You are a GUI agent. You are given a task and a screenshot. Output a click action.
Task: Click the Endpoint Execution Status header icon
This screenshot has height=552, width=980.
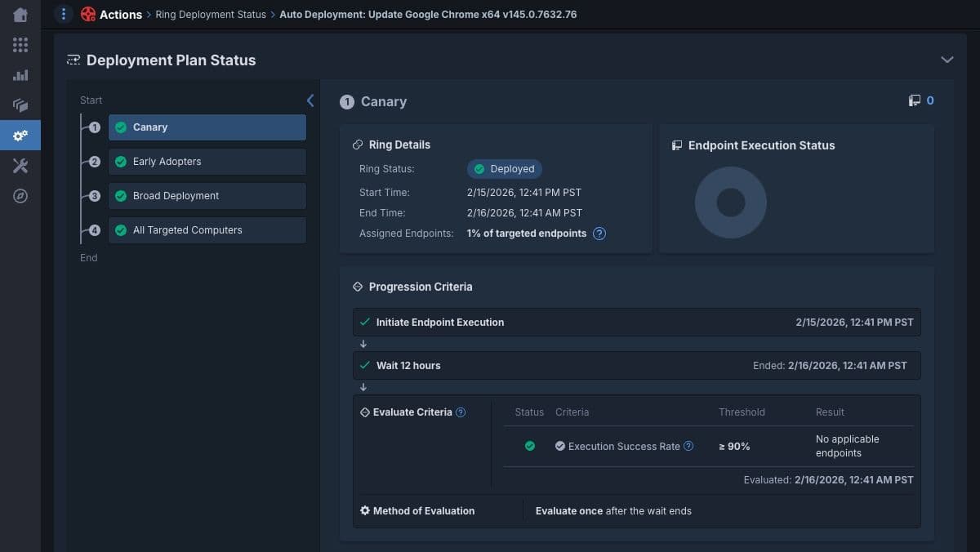click(677, 145)
